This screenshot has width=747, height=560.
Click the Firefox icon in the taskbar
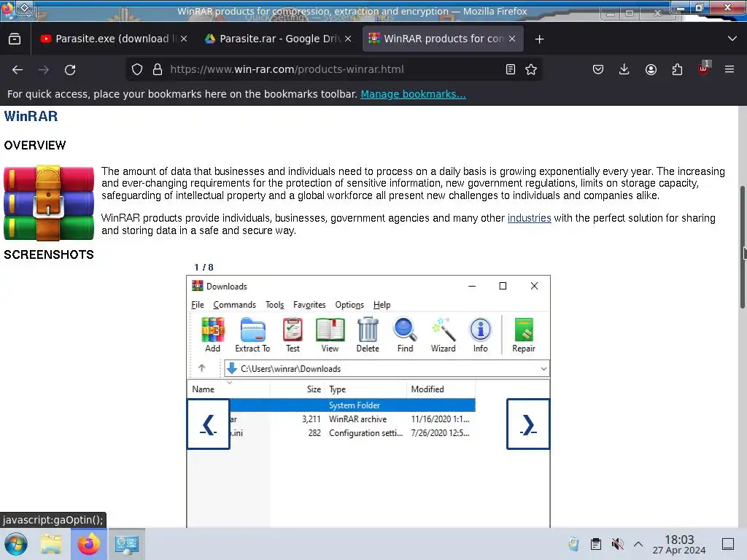click(x=89, y=544)
